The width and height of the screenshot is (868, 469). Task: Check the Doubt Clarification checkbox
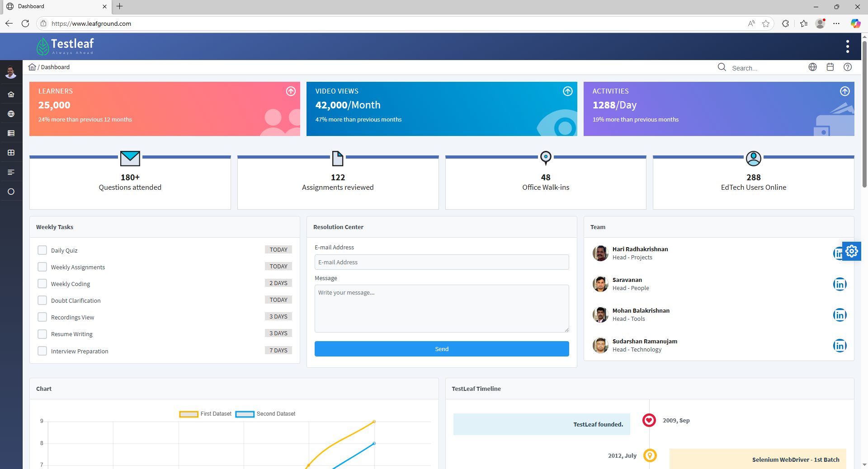[x=42, y=300]
